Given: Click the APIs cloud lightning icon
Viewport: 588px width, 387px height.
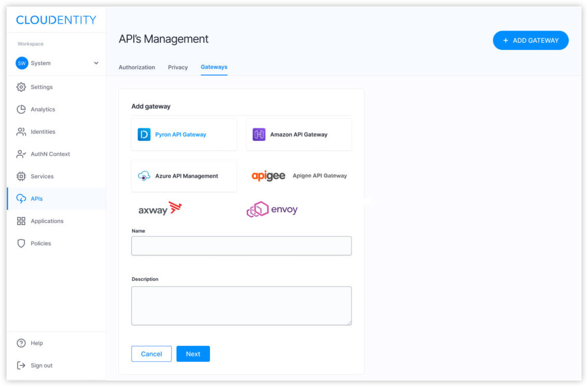Looking at the screenshot, I should pos(21,199).
